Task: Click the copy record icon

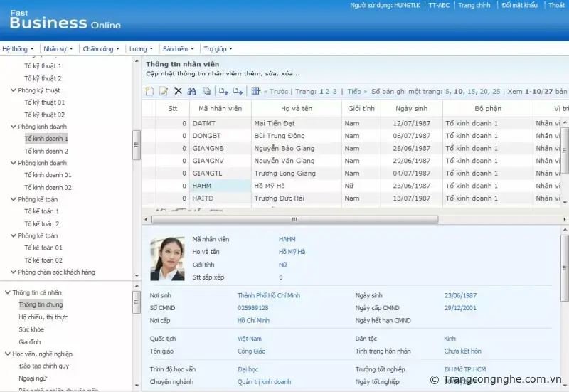Action: tap(206, 91)
